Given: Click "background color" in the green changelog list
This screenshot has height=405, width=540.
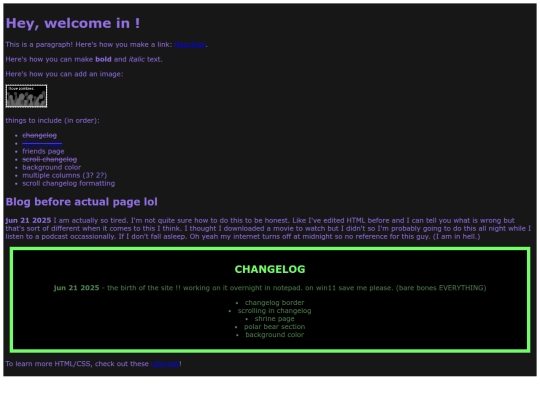Looking at the screenshot, I should pyautogui.click(x=274, y=335).
